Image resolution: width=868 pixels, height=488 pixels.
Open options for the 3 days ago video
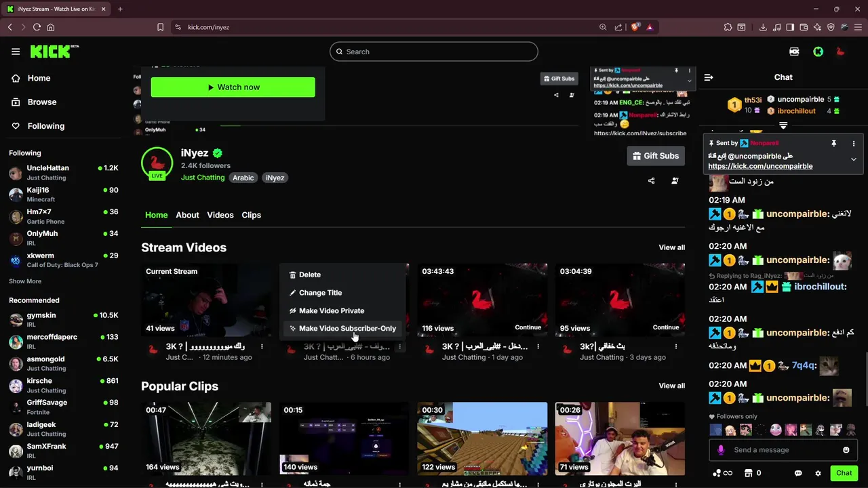675,346
